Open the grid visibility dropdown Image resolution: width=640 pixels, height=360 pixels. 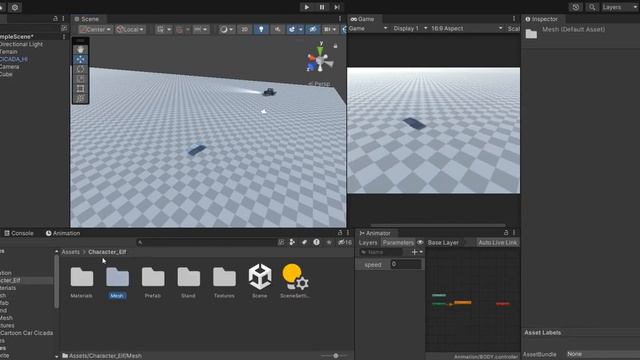click(164, 29)
